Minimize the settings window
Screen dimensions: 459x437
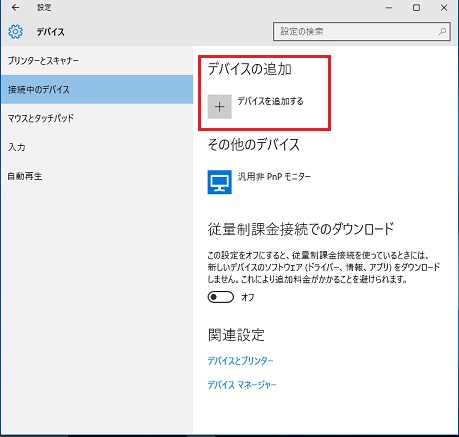pyautogui.click(x=389, y=8)
